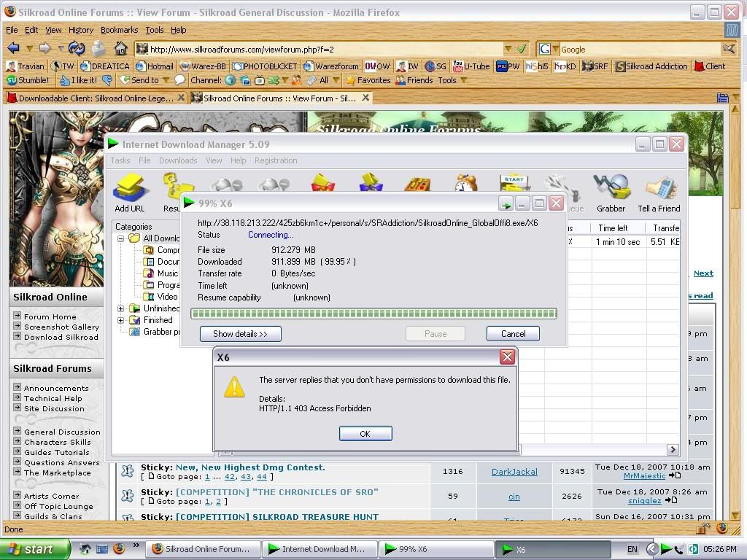Image resolution: width=747 pixels, height=560 pixels.
Task: Click the IDM Scheduler alarm clock icon
Action: pyautogui.click(x=465, y=186)
